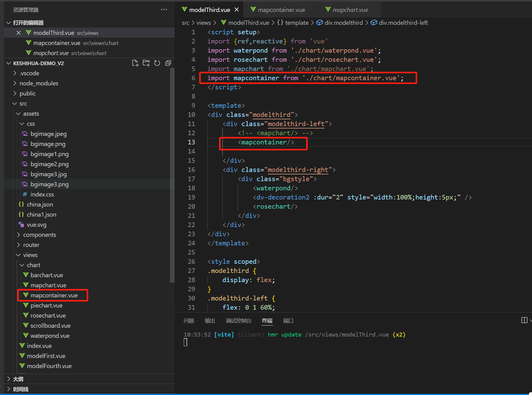Focus the terminal input cursor
Viewport: 532px width, 395px height.
coord(185,342)
